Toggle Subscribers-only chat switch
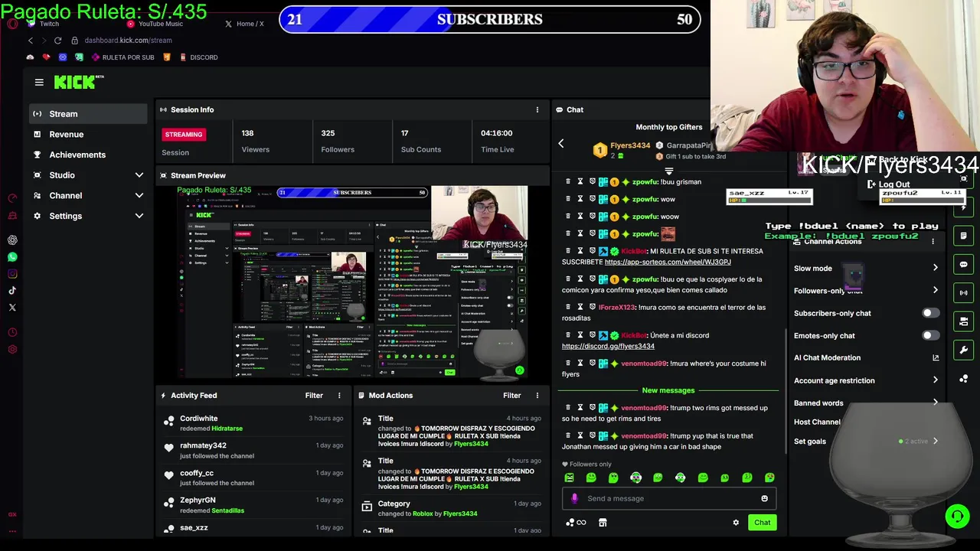The image size is (980, 551). 930,313
